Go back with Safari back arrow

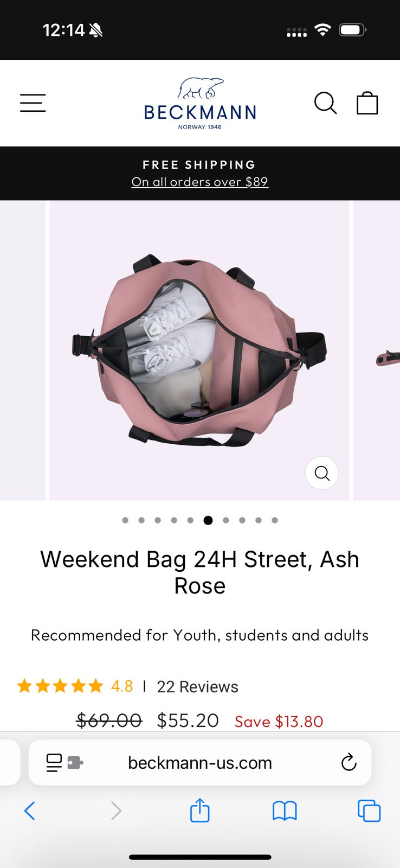point(30,811)
